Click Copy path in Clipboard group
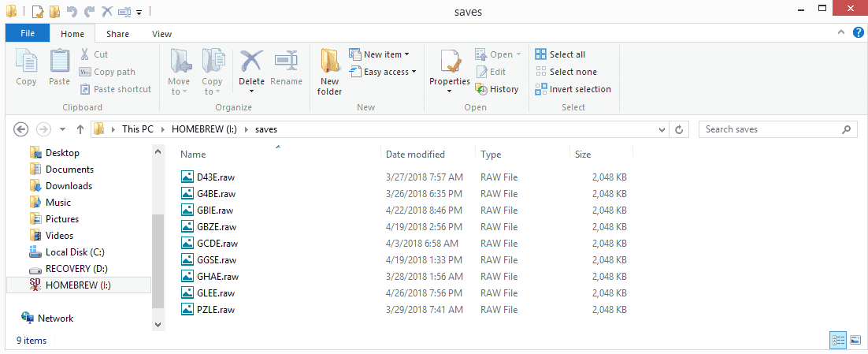Viewport: 868px width, 354px height. click(x=107, y=72)
